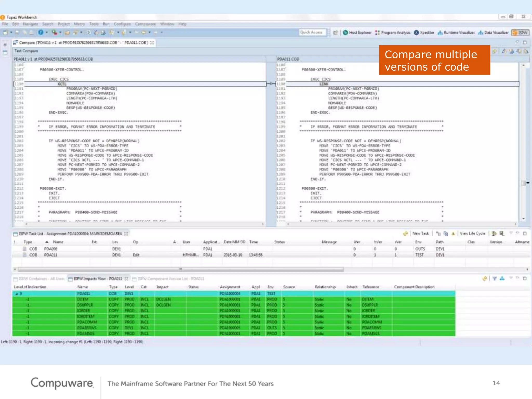Click the refresh icon in ISPW Task List
Image resolution: width=532 pixels, height=399 pixels.
click(x=405, y=234)
